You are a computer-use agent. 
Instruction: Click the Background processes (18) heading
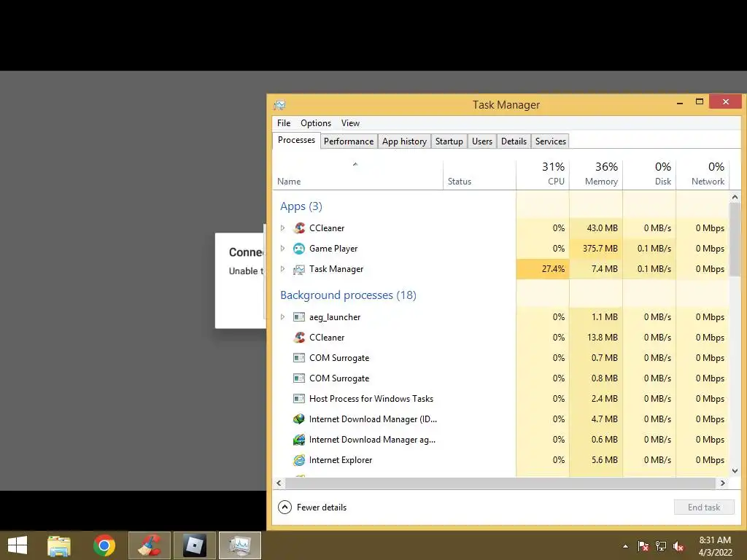pyautogui.click(x=348, y=295)
